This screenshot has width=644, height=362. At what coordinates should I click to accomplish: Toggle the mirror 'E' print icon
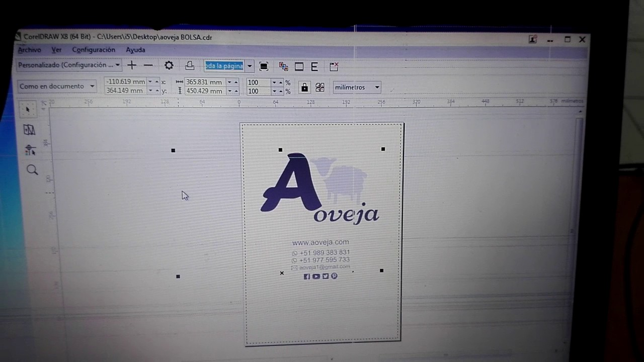click(314, 66)
